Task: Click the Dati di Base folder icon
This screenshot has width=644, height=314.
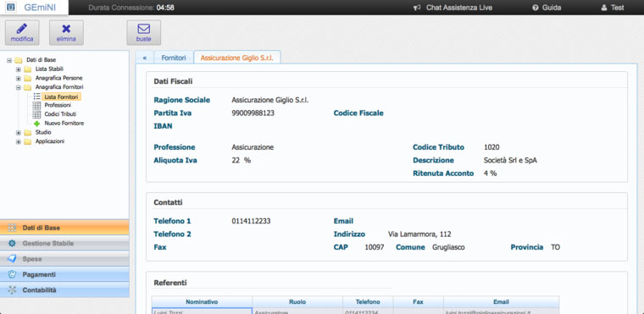Action: pos(19,60)
